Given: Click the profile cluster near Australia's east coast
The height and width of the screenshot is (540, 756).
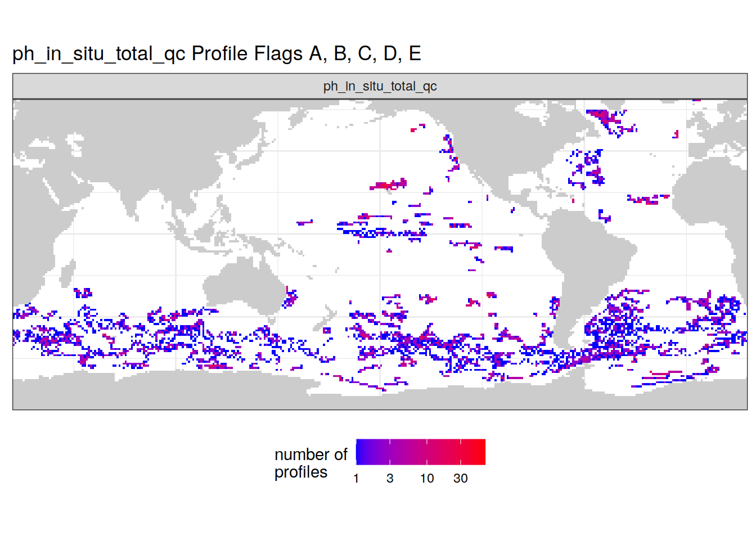Looking at the screenshot, I should coord(291,298).
